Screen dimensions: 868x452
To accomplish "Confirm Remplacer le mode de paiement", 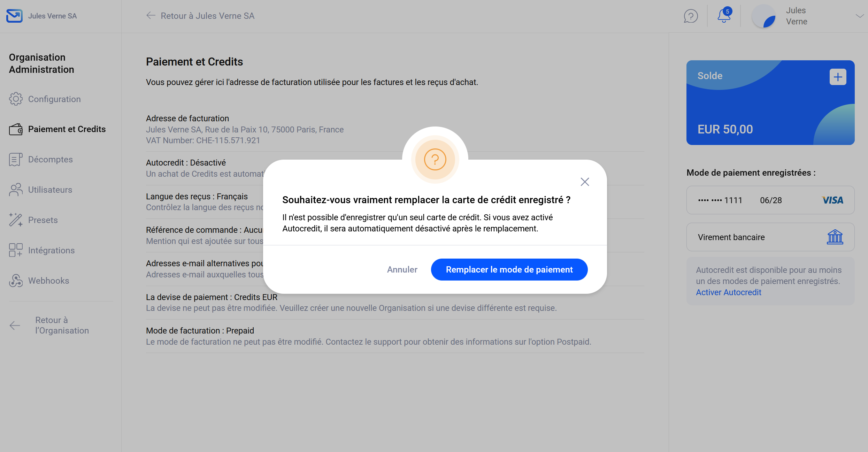I will tap(509, 269).
